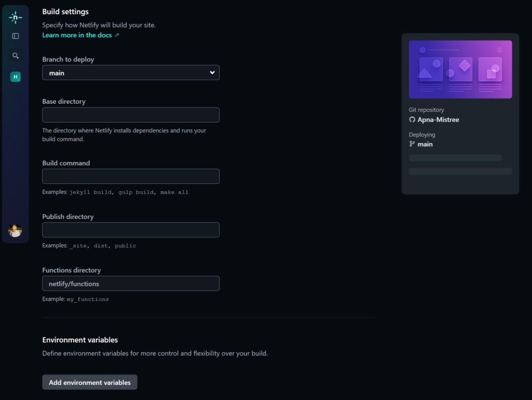Click the _site, dist, public examples

[102, 246]
